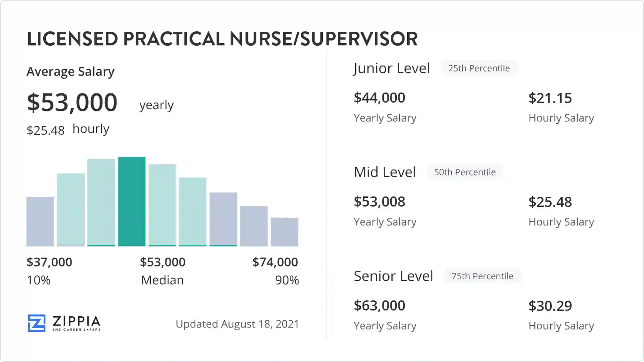
Task: Click the leftmost lavender bar in the histogram
Action: [40, 221]
